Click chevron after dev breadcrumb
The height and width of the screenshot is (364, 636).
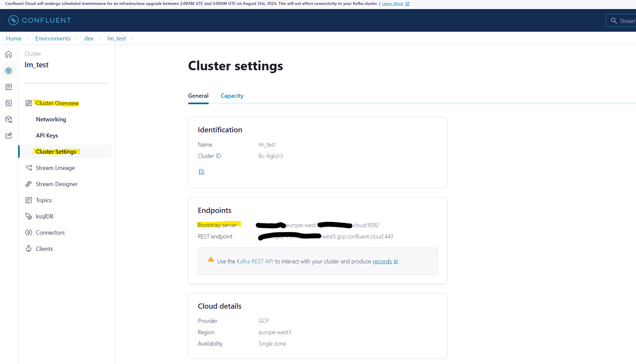[x=100, y=38]
